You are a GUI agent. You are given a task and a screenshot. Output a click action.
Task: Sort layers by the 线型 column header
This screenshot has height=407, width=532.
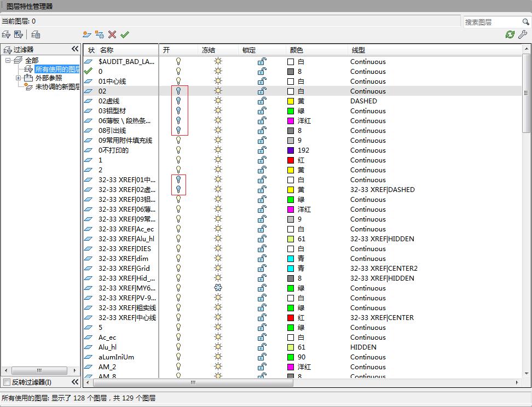click(x=358, y=50)
